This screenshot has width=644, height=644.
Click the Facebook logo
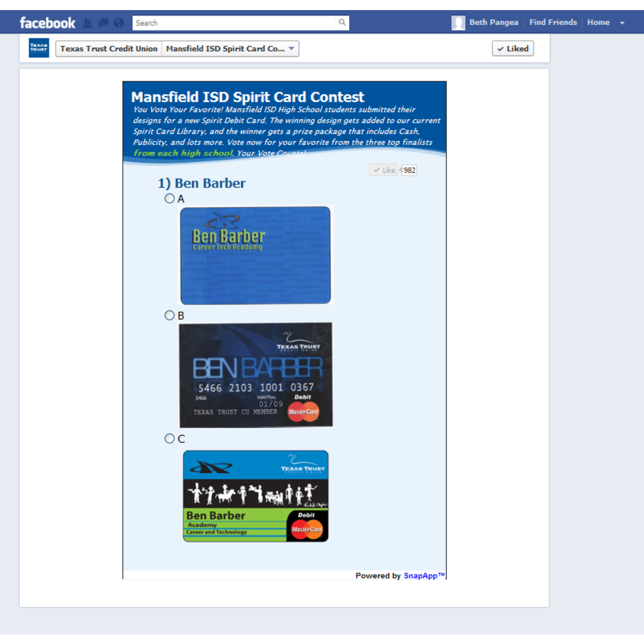47,23
